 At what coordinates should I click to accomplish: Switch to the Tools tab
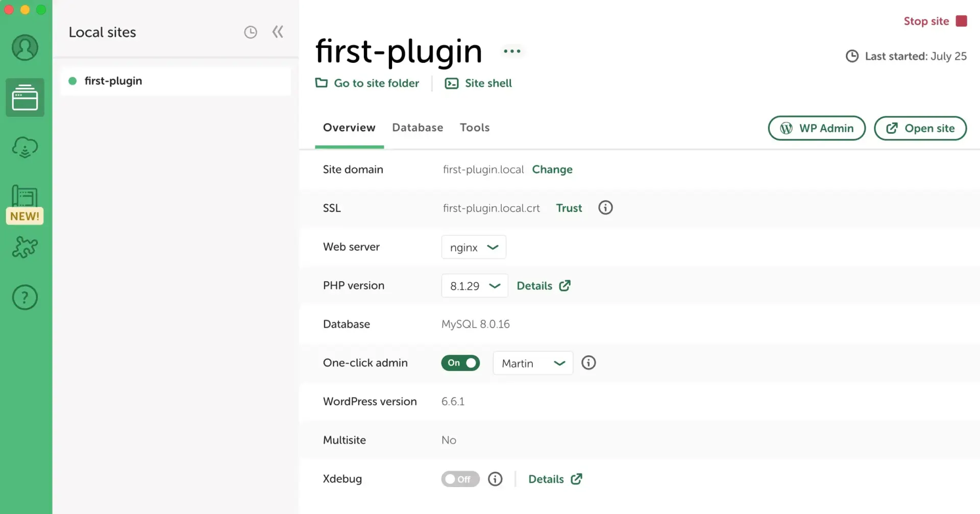(475, 128)
